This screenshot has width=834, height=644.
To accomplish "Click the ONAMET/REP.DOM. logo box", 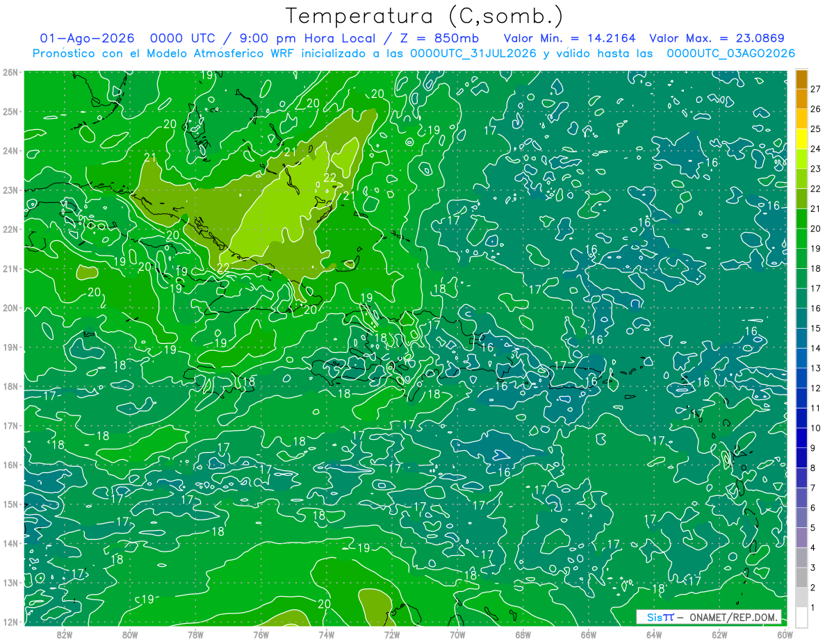I will [710, 617].
